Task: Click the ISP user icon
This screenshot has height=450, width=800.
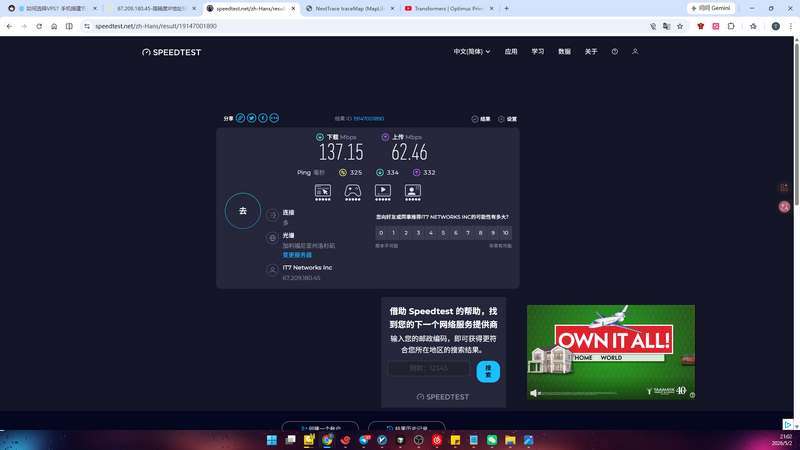Action: [272, 270]
